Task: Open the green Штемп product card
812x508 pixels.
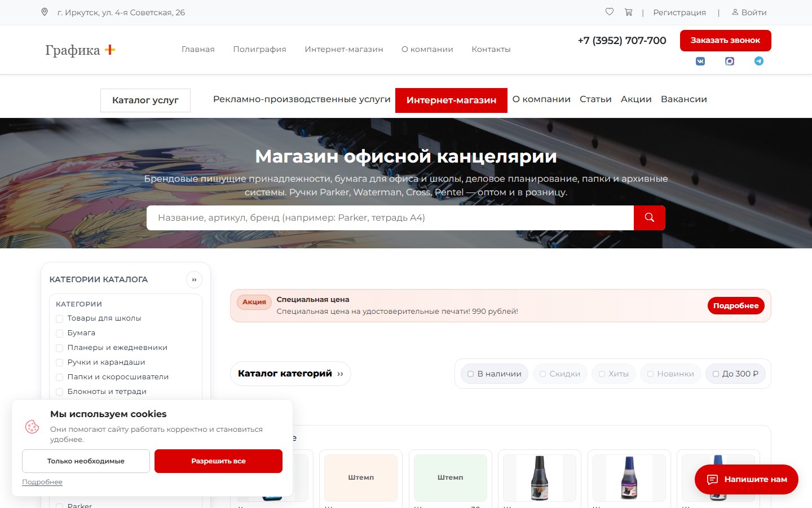Action: (451, 478)
